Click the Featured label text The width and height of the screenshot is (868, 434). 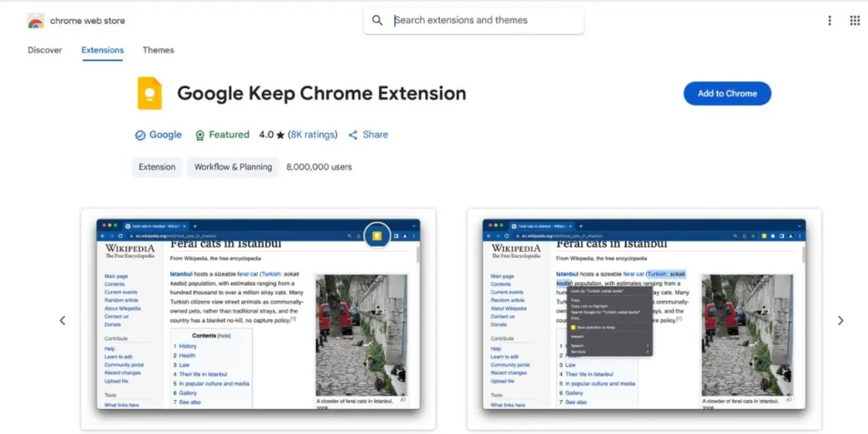(229, 135)
